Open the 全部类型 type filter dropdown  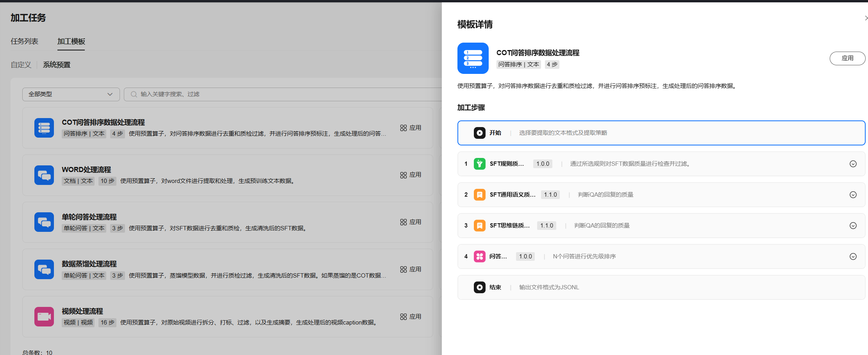coord(71,94)
